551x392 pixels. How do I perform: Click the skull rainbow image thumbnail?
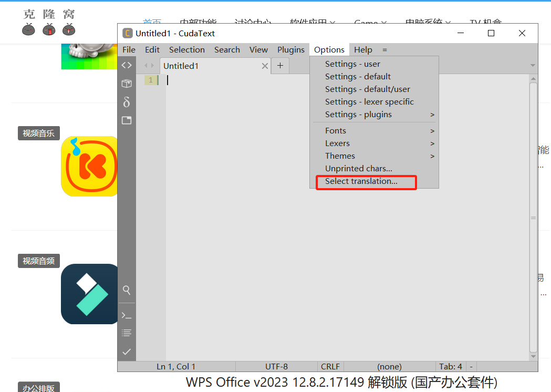click(x=89, y=56)
